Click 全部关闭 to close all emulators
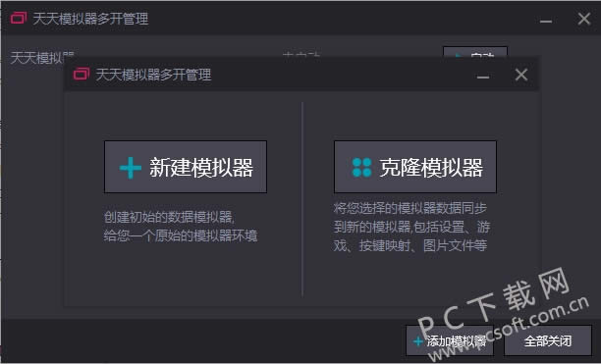This screenshot has width=601, height=364. point(548,340)
